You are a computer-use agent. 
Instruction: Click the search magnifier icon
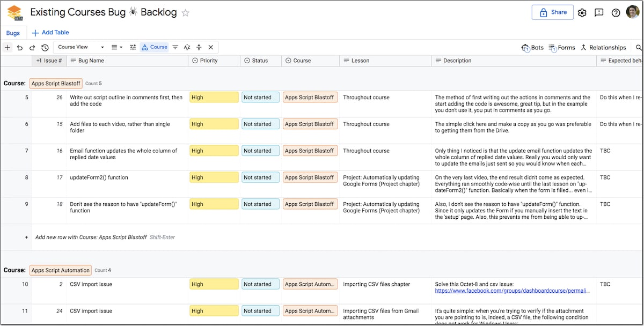[x=639, y=48]
